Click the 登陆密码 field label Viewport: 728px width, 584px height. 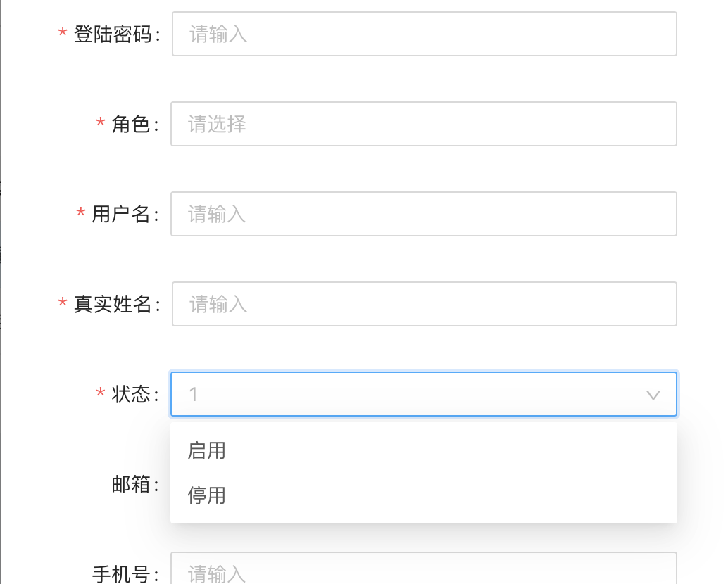point(116,33)
